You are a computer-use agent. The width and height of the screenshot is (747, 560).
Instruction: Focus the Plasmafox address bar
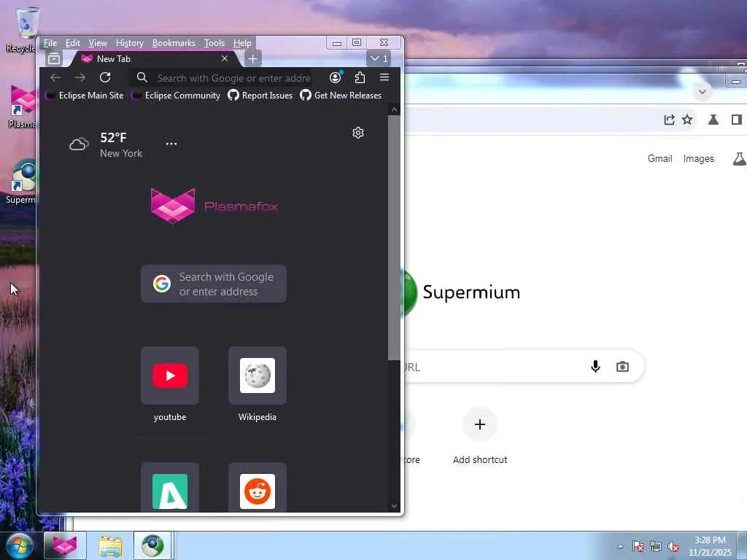coord(221,77)
